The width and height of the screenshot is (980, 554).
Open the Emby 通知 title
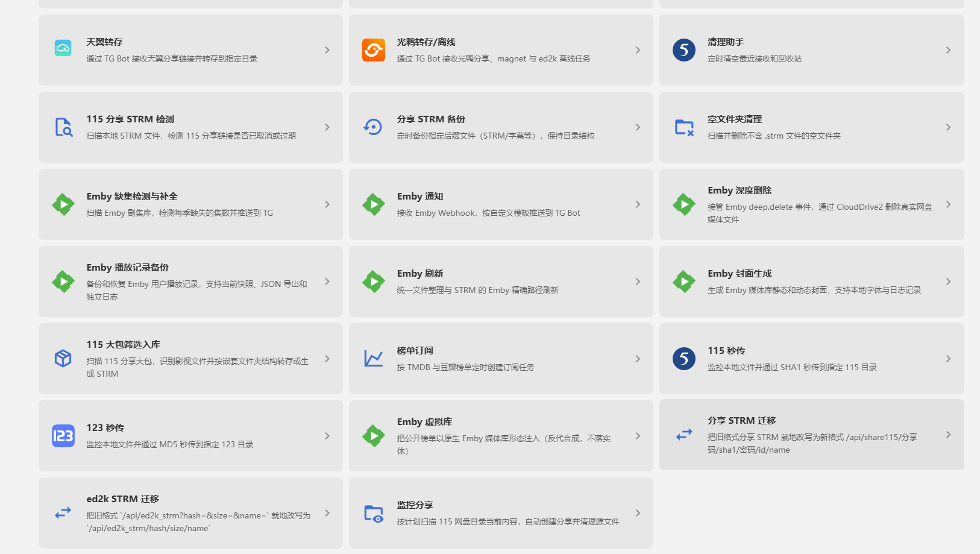(x=420, y=197)
